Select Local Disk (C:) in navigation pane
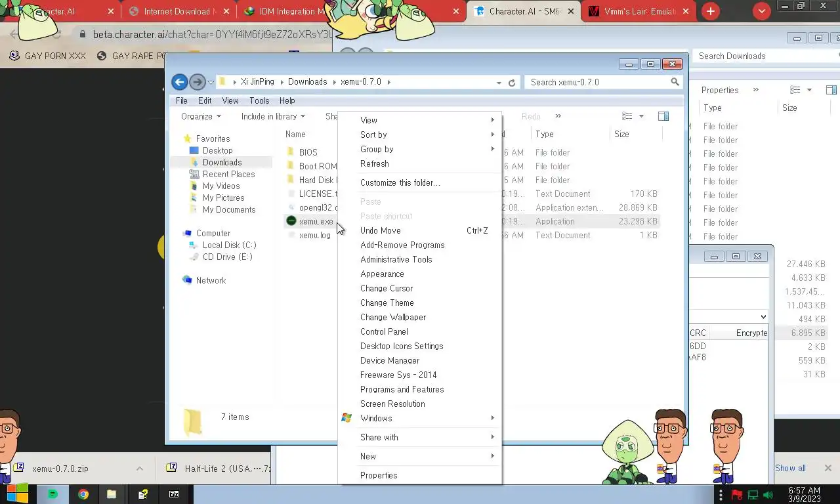 (x=229, y=245)
